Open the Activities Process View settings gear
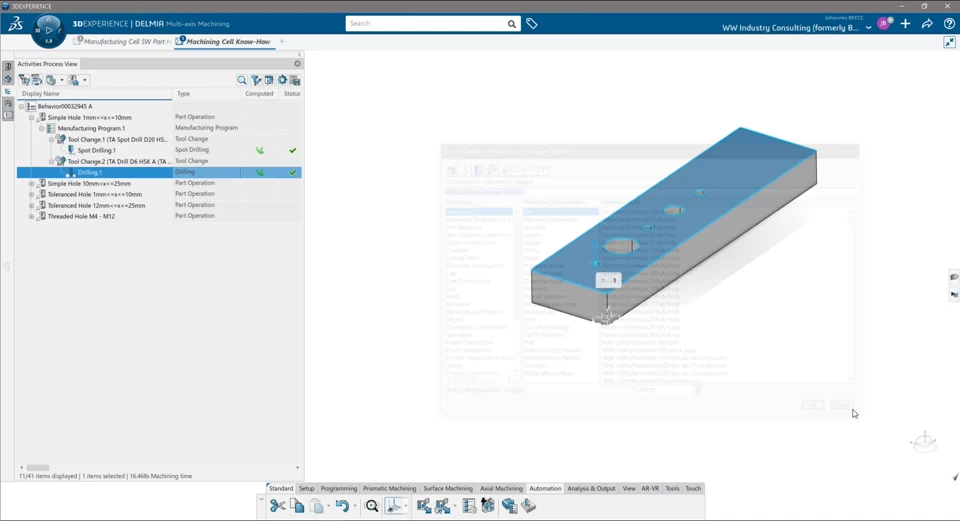The image size is (960, 521). pos(298,64)
